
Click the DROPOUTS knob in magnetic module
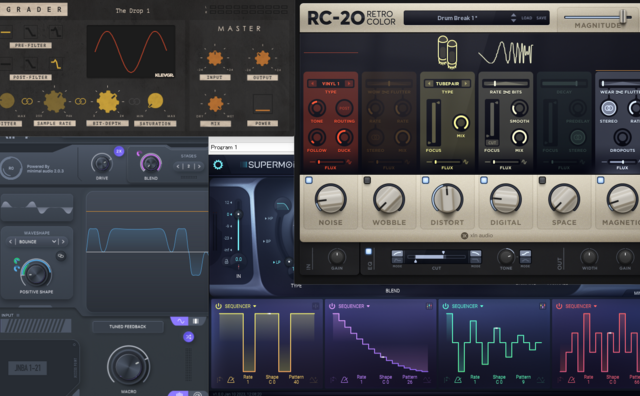click(x=622, y=138)
